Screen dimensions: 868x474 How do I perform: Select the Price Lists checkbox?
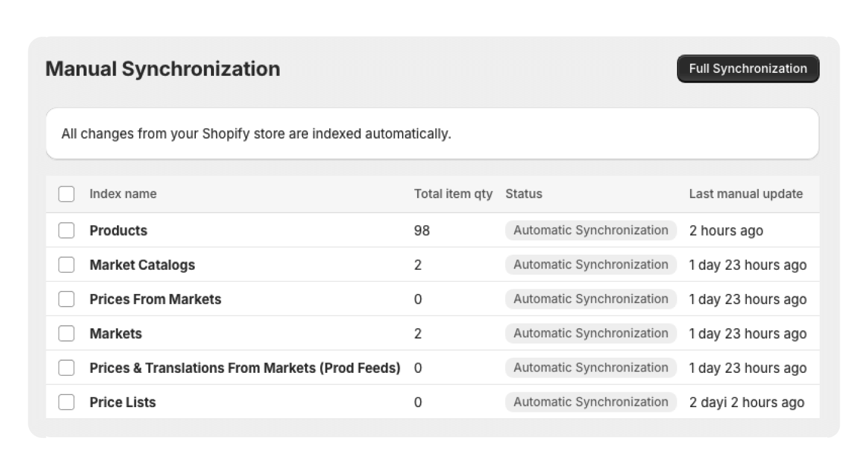[66, 402]
